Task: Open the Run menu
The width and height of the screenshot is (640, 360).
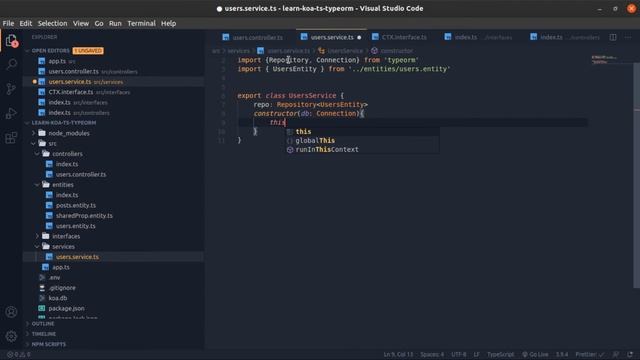Action: pos(115,23)
